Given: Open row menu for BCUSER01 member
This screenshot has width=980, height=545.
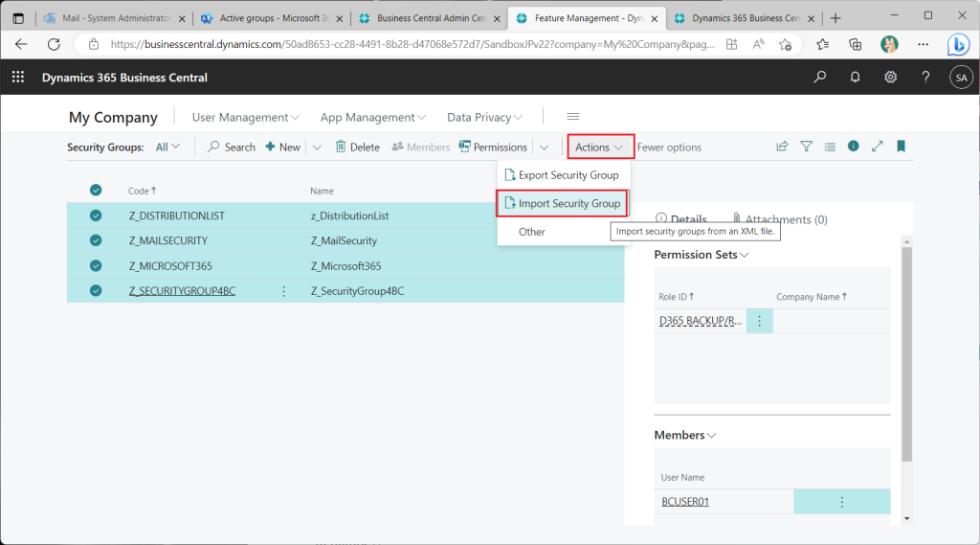Looking at the screenshot, I should click(842, 502).
